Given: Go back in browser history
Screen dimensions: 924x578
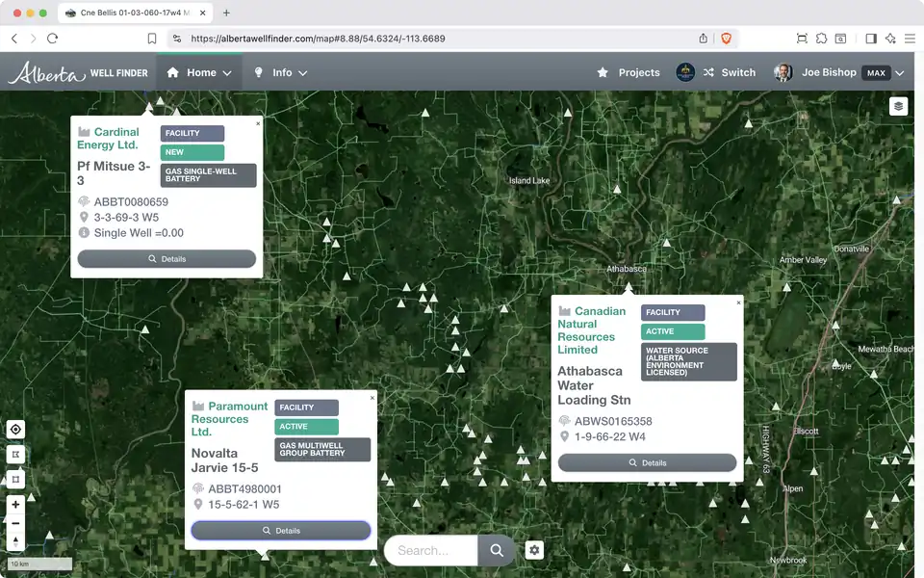Looking at the screenshot, I should coord(14,39).
